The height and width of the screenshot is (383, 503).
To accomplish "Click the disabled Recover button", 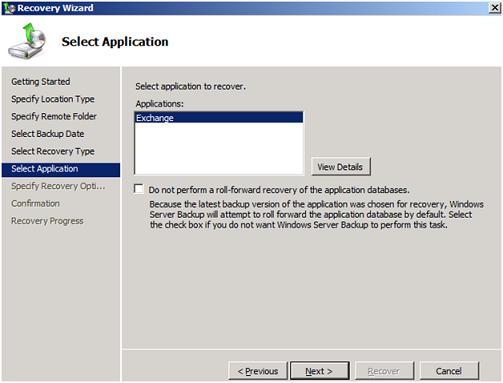I will coord(384,371).
